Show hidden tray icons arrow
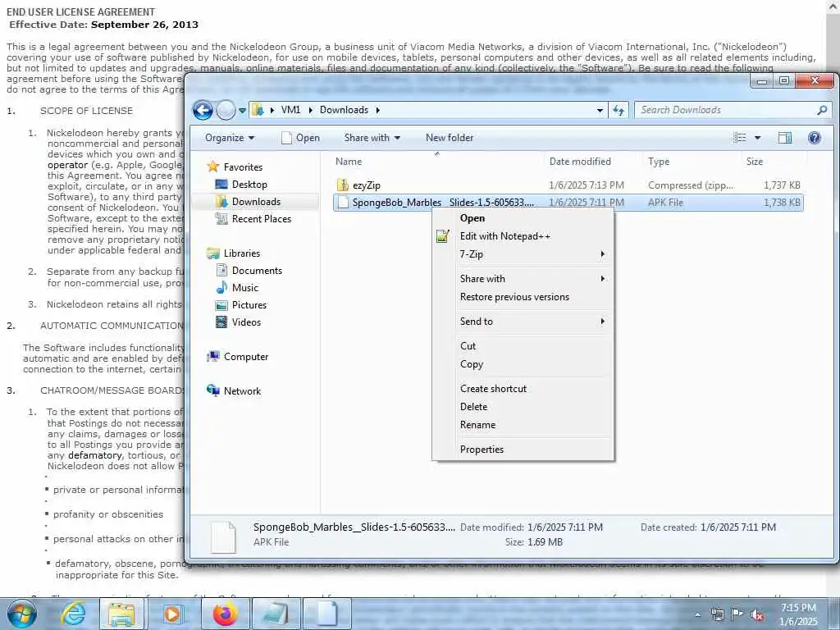The width and height of the screenshot is (840, 630). tap(697, 615)
